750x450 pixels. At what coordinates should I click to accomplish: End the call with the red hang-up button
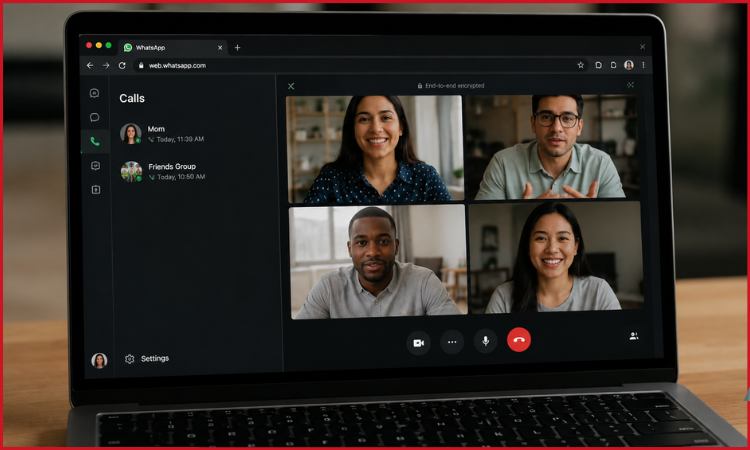519,340
